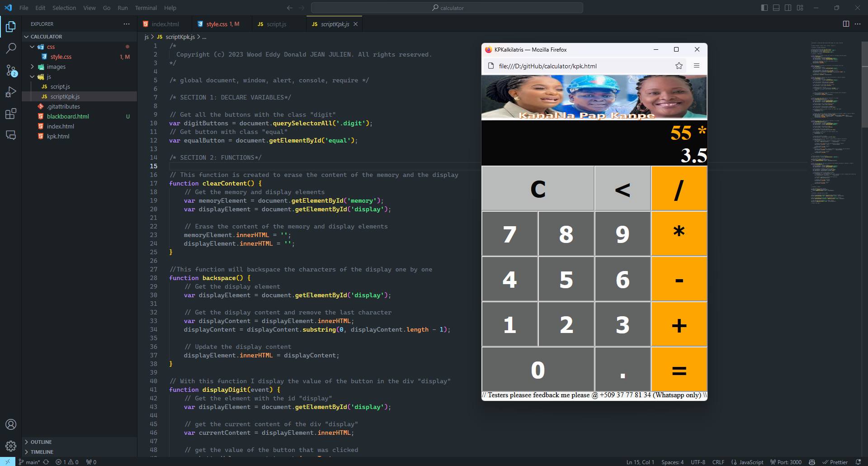Expand the OUTLINE section

point(41,442)
